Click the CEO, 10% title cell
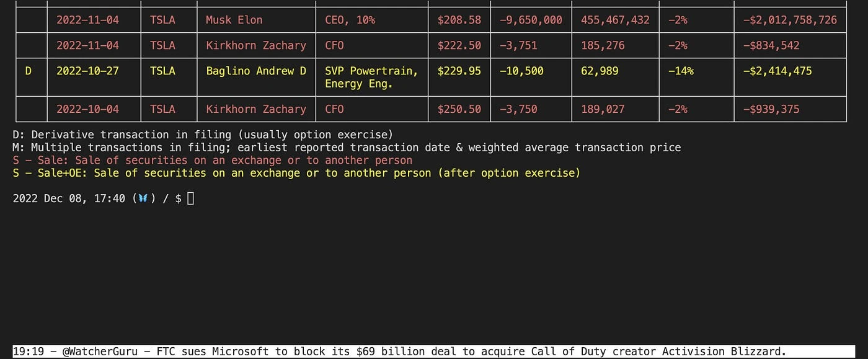The image size is (868, 359). 350,20
